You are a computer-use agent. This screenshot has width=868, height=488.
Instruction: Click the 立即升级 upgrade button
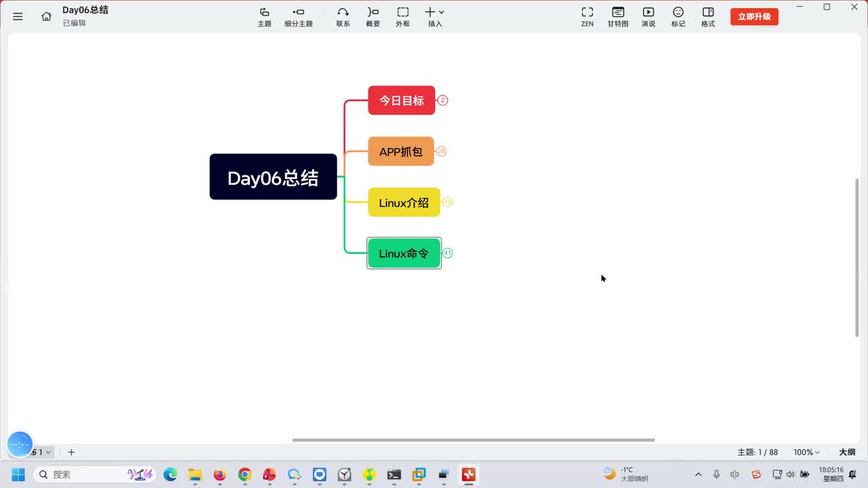[x=754, y=16]
